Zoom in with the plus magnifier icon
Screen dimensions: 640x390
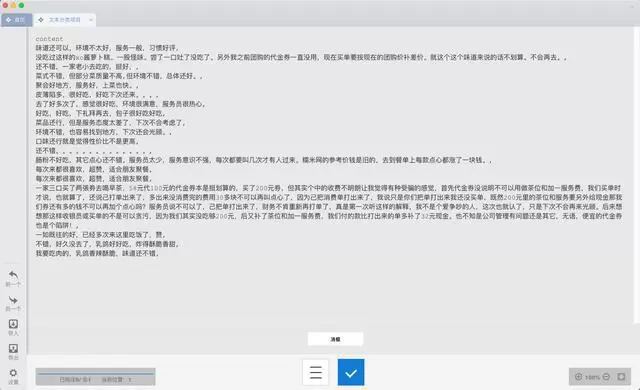[578, 377]
